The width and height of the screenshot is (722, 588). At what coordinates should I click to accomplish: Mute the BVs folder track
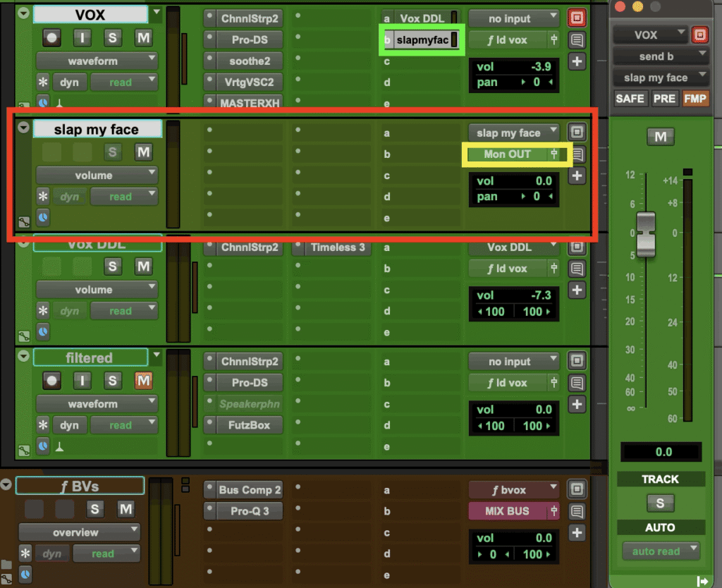point(126,509)
